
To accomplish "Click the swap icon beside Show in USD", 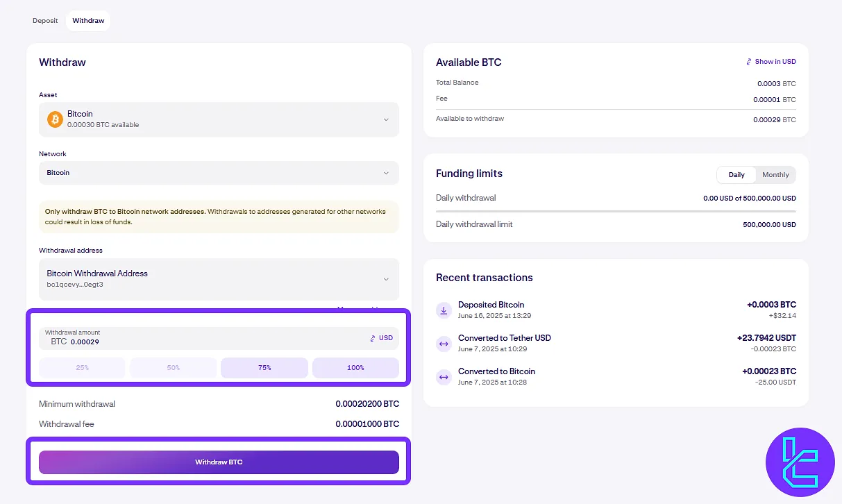I will (748, 62).
